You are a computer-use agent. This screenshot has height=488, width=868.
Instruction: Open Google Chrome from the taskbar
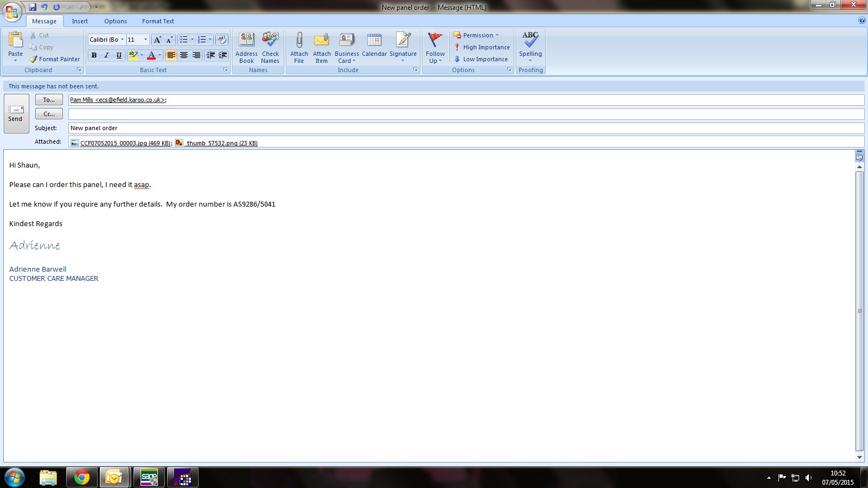tap(82, 477)
